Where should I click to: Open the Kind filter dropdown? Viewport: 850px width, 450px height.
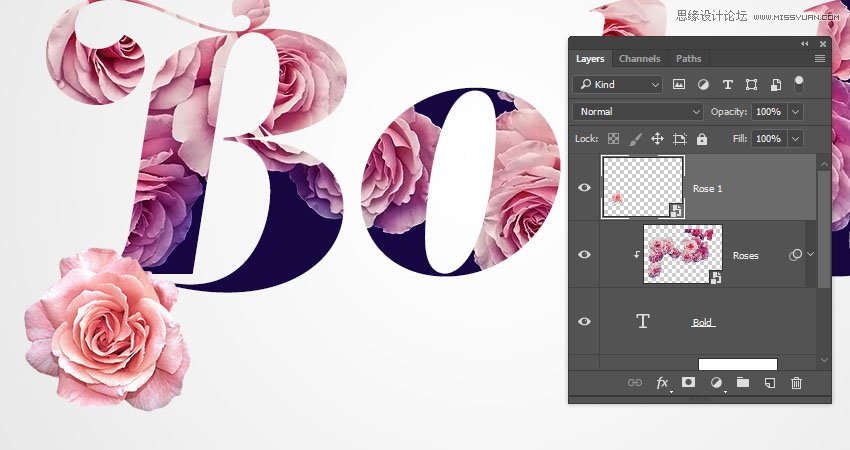pos(617,85)
